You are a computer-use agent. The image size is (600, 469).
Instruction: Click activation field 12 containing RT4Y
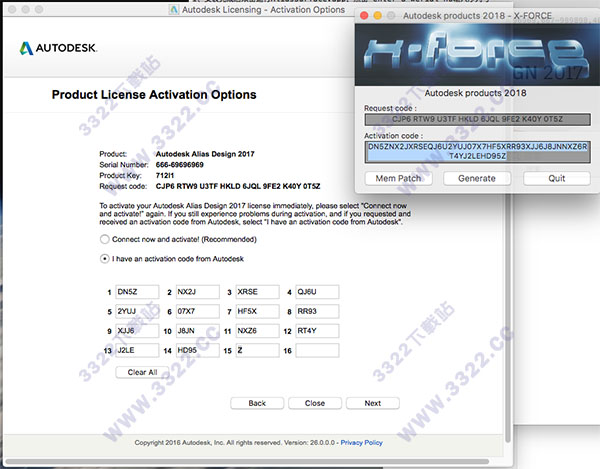317,331
